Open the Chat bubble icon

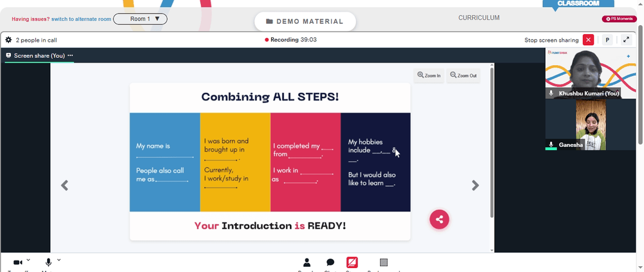(330, 262)
